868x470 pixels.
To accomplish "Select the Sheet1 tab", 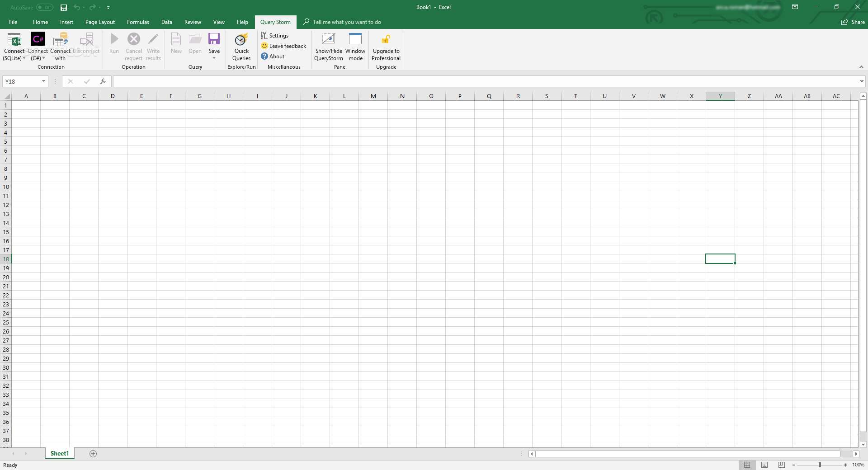I will coord(60,454).
